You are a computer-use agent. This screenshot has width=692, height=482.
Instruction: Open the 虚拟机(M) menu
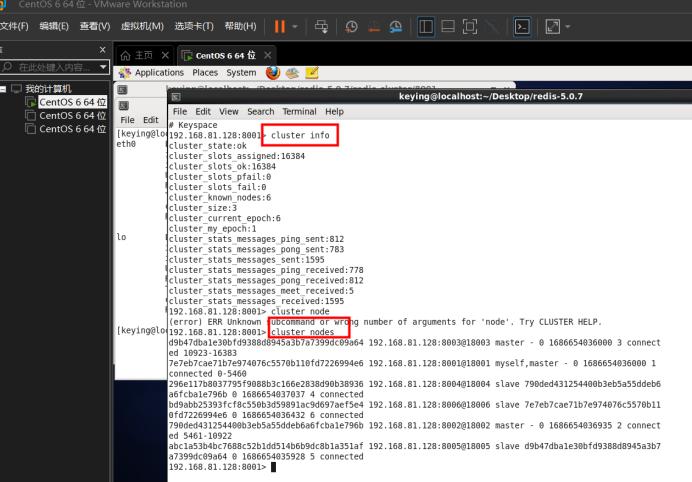(142, 26)
